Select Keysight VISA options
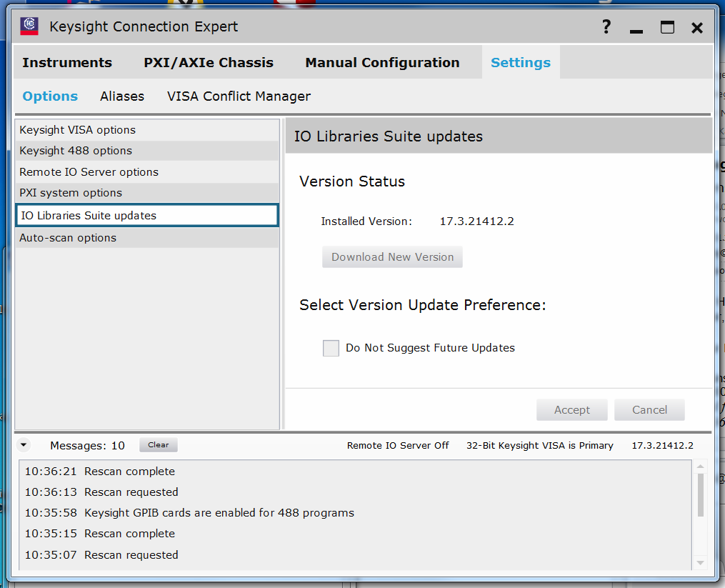 [x=77, y=130]
